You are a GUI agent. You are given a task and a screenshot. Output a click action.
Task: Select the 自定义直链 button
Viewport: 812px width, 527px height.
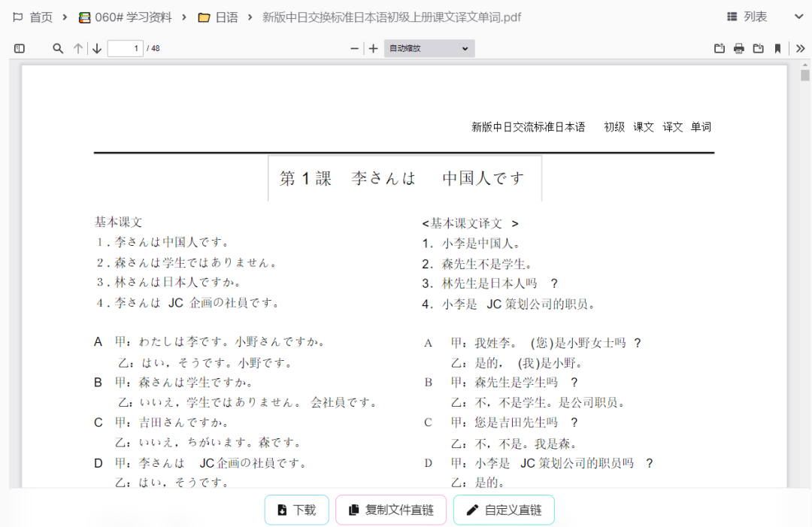click(503, 509)
